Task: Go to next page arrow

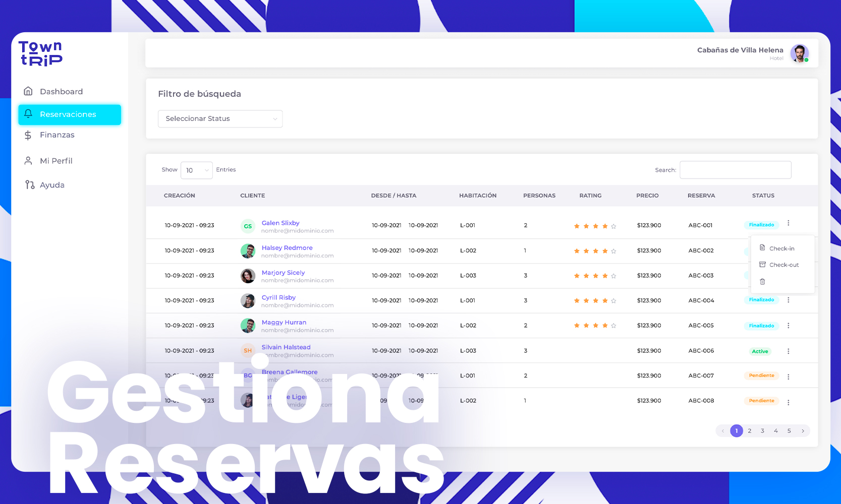Action: tap(803, 431)
